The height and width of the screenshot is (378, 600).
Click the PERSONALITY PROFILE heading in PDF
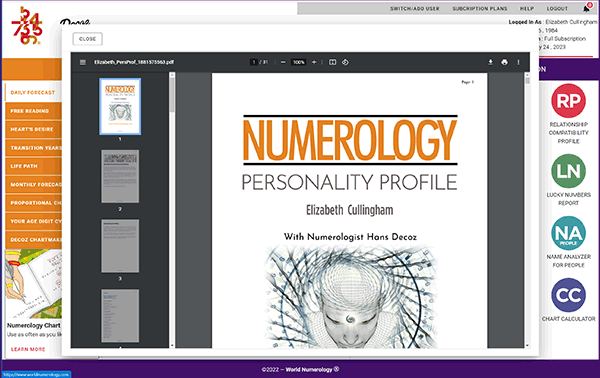coord(349,182)
